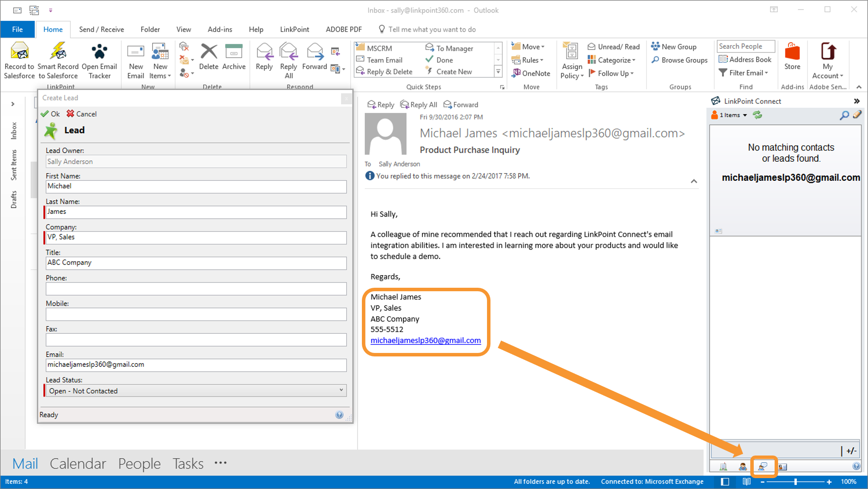
Task: Collapse the message header chevron
Action: click(x=694, y=181)
